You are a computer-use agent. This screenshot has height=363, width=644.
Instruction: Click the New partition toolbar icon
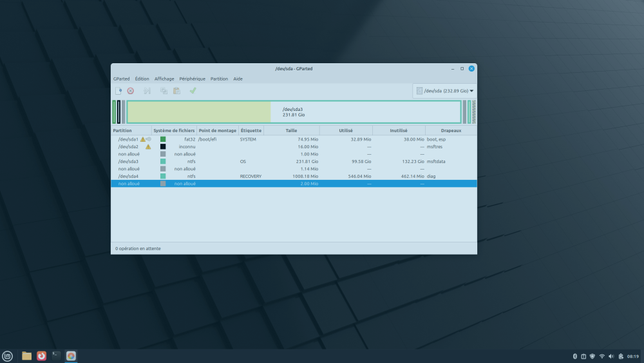[118, 91]
